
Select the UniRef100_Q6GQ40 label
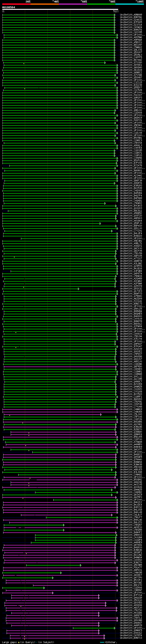point(131,67)
